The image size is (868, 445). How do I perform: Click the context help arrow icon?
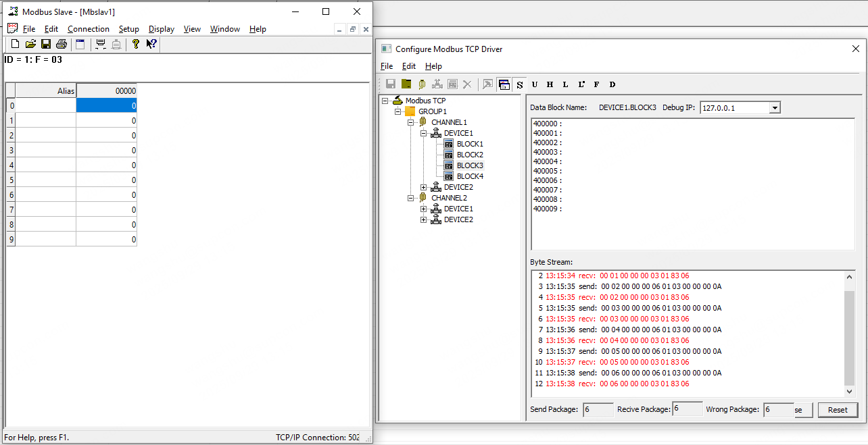tap(151, 45)
